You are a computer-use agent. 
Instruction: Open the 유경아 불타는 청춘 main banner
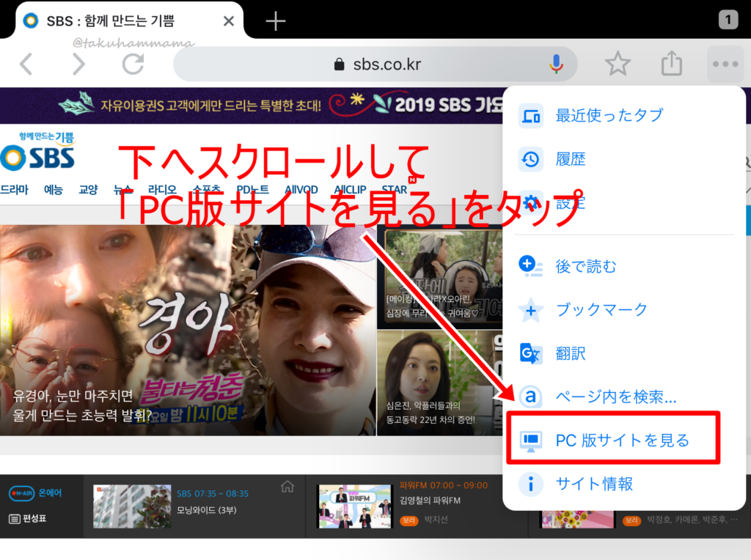(x=188, y=331)
